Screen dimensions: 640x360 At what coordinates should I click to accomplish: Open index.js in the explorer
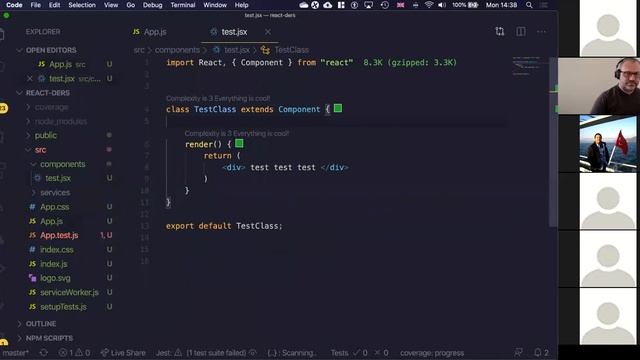pos(53,264)
